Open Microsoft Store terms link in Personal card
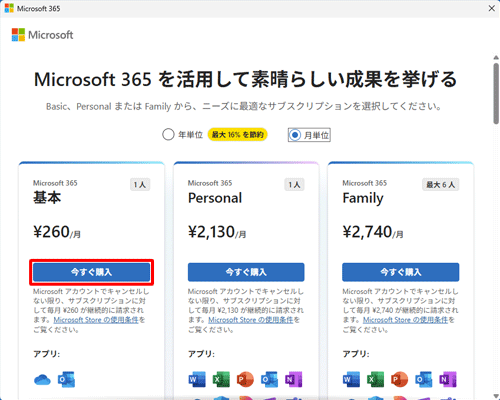 tap(250, 320)
